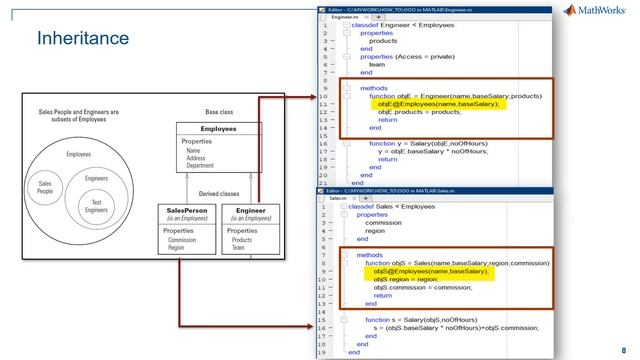Click 'objE.products = products;' line
640x360 pixels.
420,112
